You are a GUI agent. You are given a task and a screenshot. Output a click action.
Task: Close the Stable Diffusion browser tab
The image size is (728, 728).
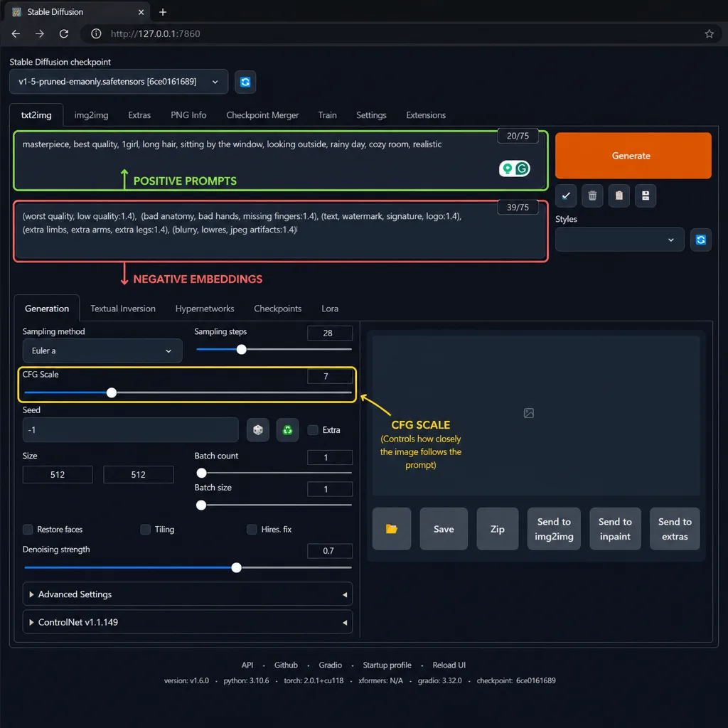pyautogui.click(x=141, y=12)
